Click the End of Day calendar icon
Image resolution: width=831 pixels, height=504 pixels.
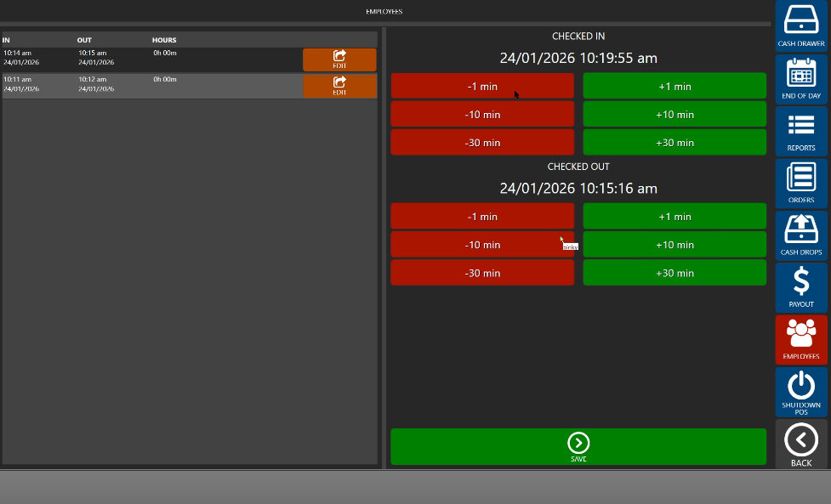pyautogui.click(x=800, y=78)
